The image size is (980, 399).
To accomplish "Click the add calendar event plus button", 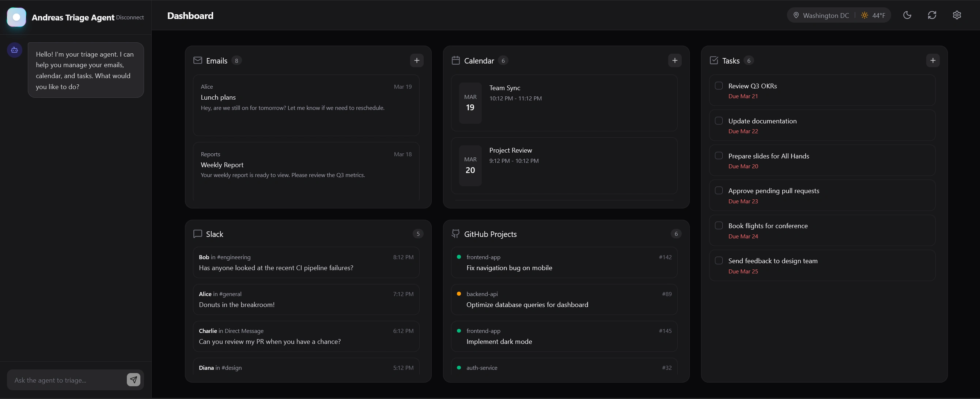I will click(x=674, y=61).
